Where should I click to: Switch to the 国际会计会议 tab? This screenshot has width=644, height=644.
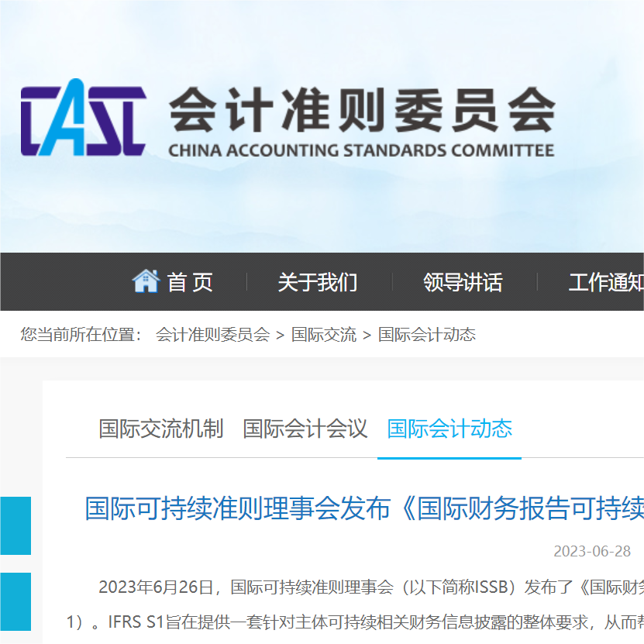pyautogui.click(x=305, y=429)
